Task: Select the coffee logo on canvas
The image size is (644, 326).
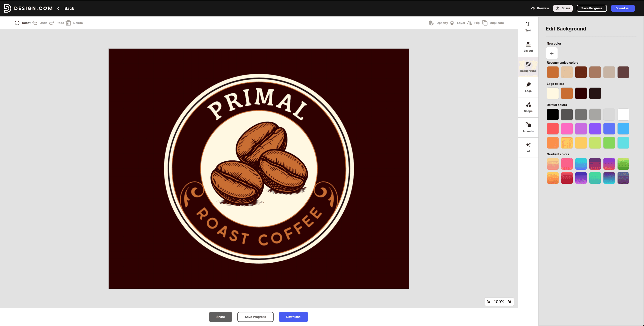Action: point(259,169)
